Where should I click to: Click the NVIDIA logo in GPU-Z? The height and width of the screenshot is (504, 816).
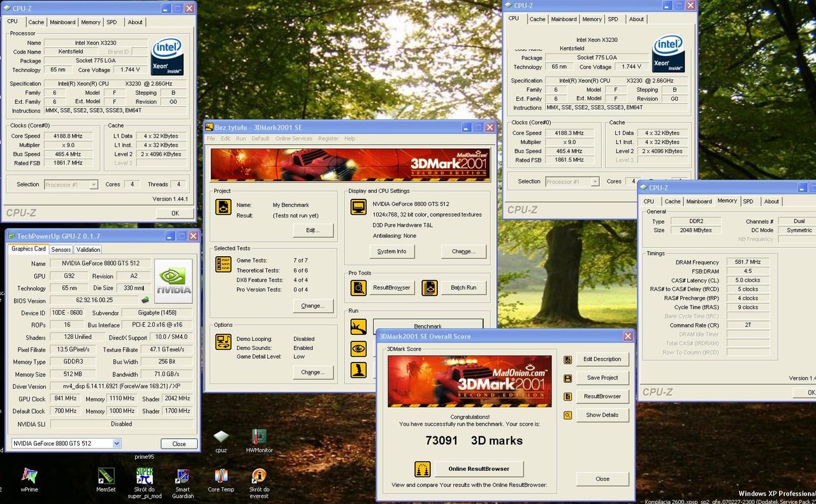click(173, 280)
